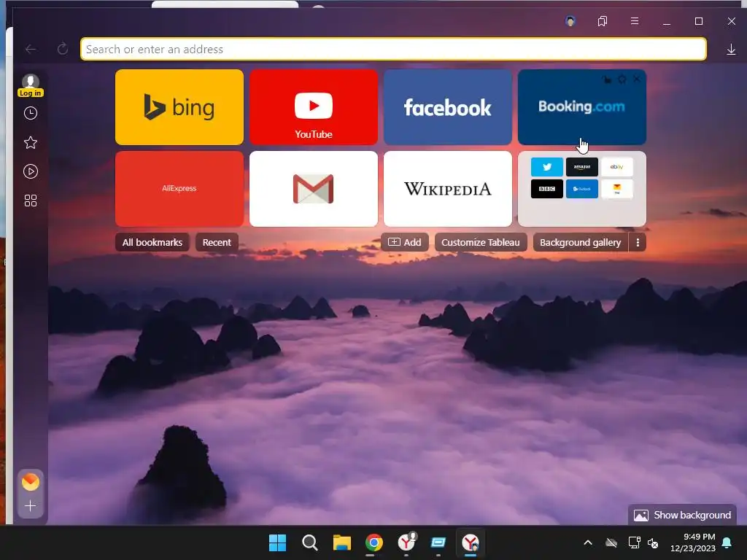The width and height of the screenshot is (747, 560).
Task: Open File Explorer from taskbar
Action: pyautogui.click(x=342, y=542)
